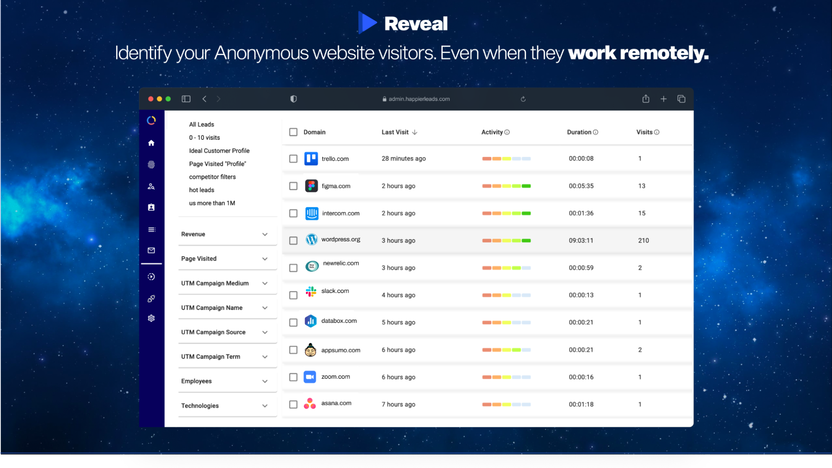Open the contact card icon in sidebar
Viewport: 832px width, 468px height.
(151, 207)
